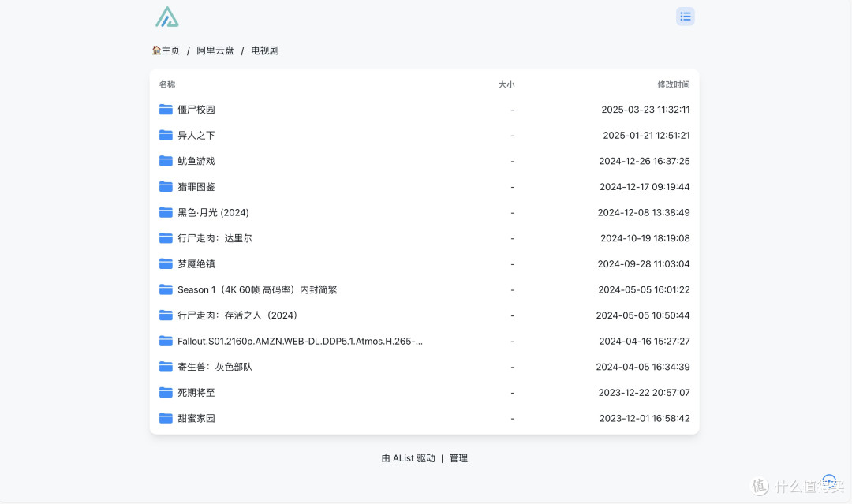
Task: Click the date 2024-05-05 10:50:44
Action: point(643,315)
